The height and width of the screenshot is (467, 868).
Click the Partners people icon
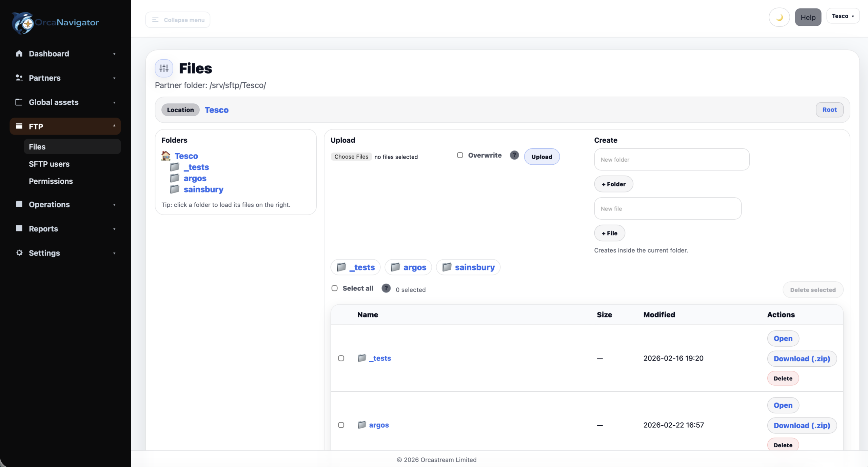19,78
